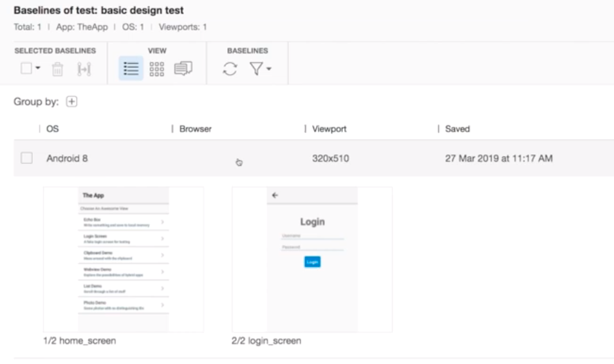614x364 pixels.
Task: Switch to list view
Action: 131,69
